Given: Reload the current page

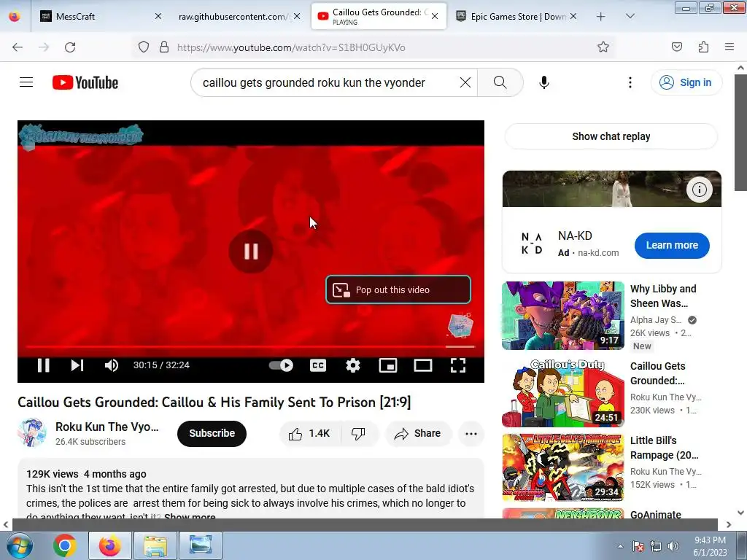Looking at the screenshot, I should click(x=70, y=47).
